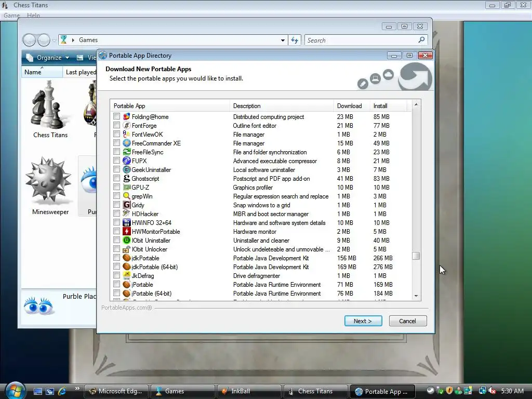Click the Cancel button
The width and height of the screenshot is (532, 399).
[407, 321]
